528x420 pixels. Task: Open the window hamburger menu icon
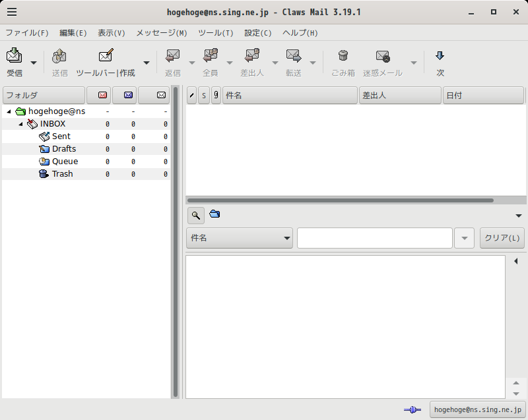point(12,12)
